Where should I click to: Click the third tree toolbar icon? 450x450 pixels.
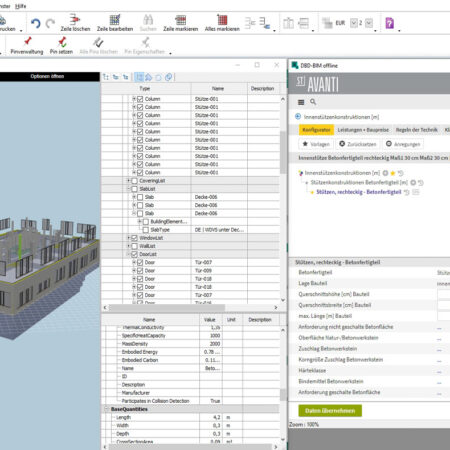[x=126, y=77]
